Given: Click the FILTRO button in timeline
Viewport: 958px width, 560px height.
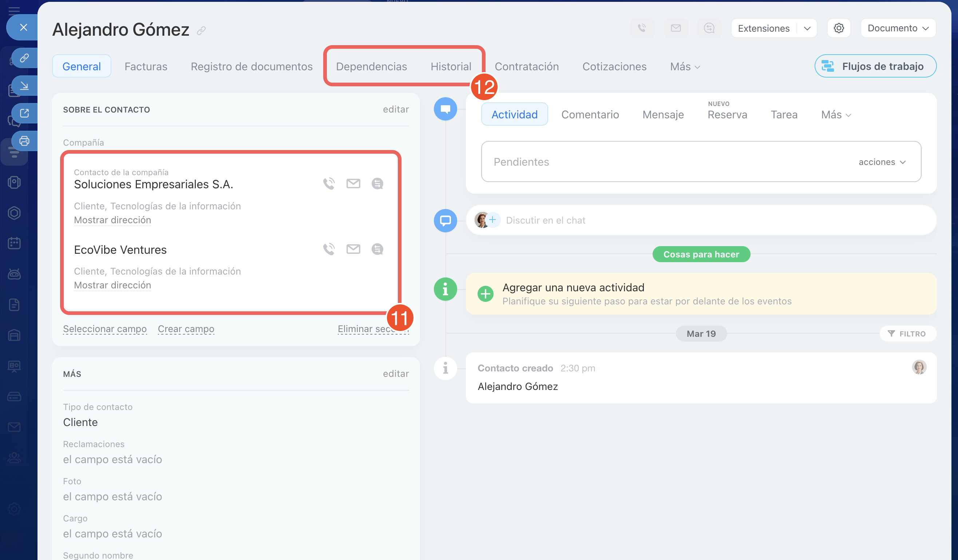Looking at the screenshot, I should coord(907,334).
